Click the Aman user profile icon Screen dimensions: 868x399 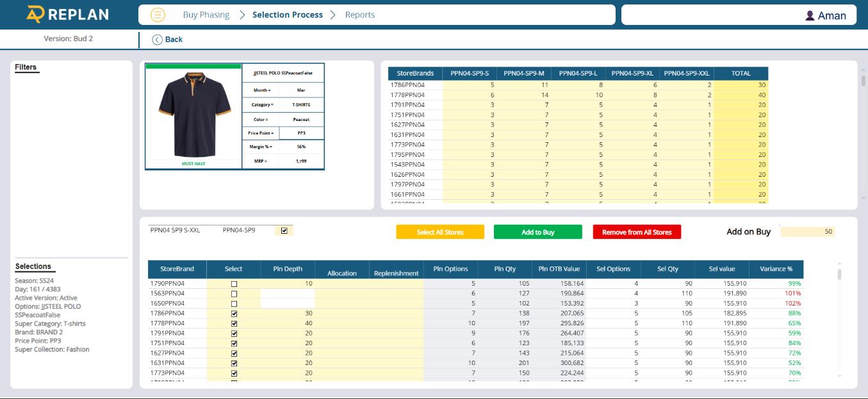(x=810, y=15)
